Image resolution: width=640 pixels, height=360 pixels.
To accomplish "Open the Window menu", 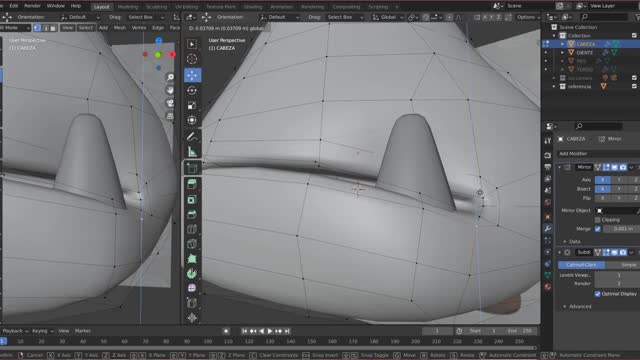I will (56, 6).
